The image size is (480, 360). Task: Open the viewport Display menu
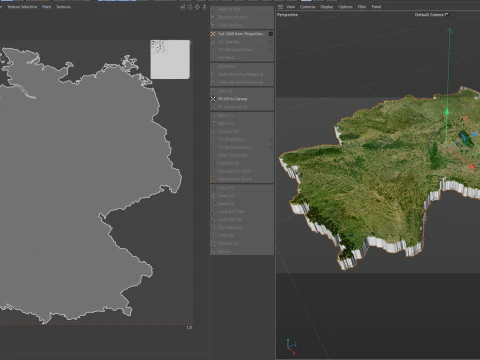[327, 7]
